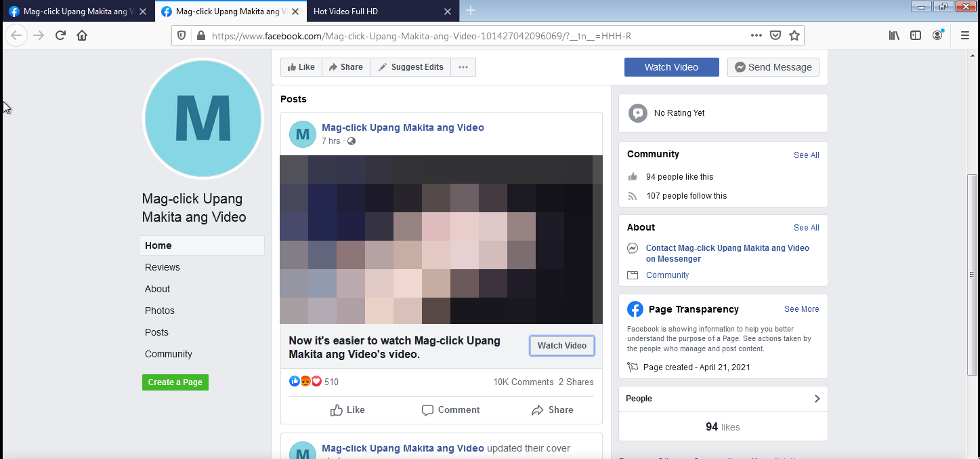Open the Community category link under About
This screenshot has width=980, height=459.
pos(667,275)
